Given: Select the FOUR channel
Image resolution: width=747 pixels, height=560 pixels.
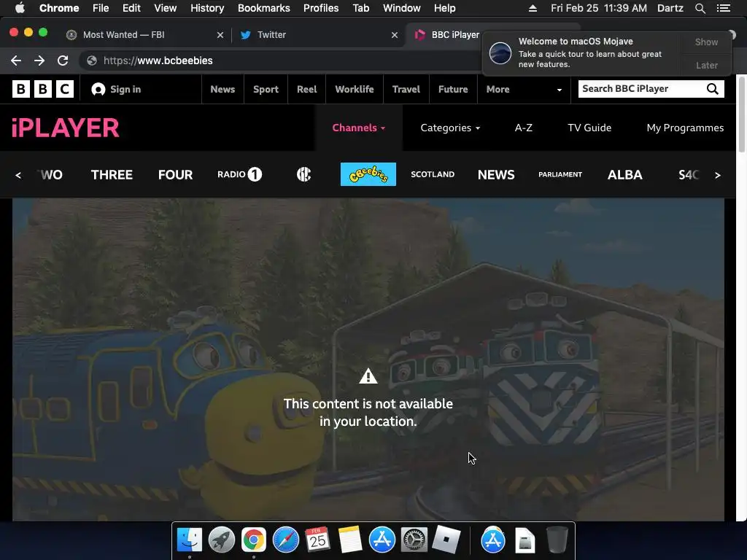Looking at the screenshot, I should [175, 175].
